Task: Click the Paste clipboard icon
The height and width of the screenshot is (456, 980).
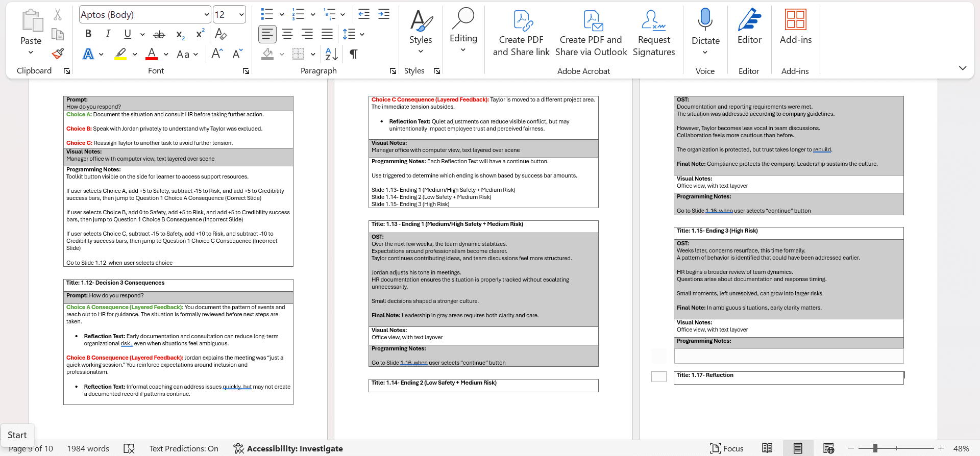Action: point(32,21)
